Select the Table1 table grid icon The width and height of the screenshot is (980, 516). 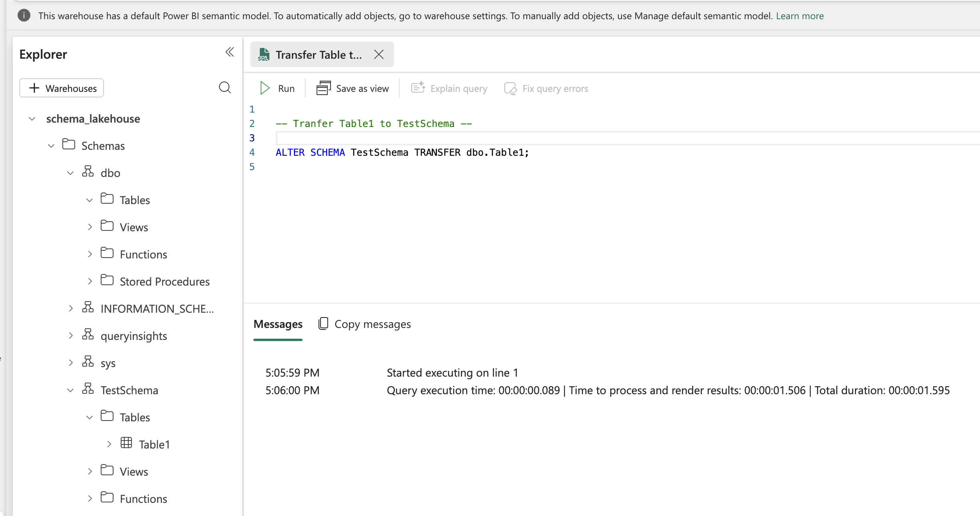coord(126,443)
